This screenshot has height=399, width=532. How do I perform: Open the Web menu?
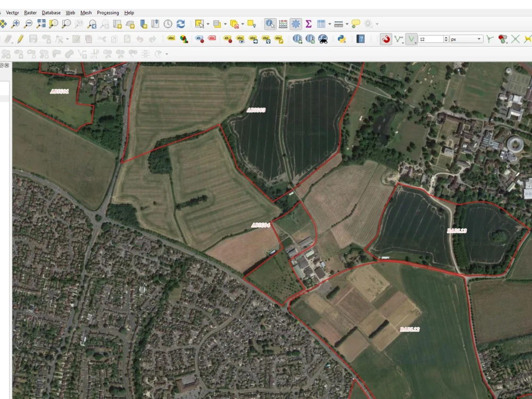(x=70, y=13)
